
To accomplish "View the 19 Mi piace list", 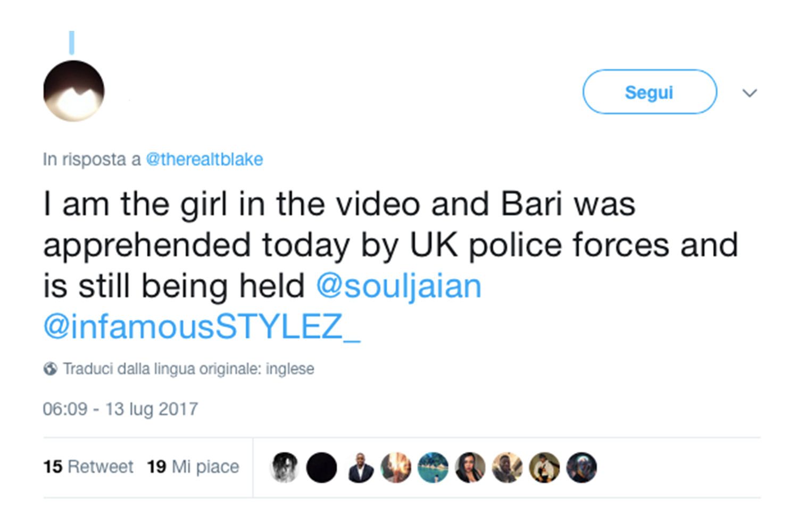I will click(193, 467).
